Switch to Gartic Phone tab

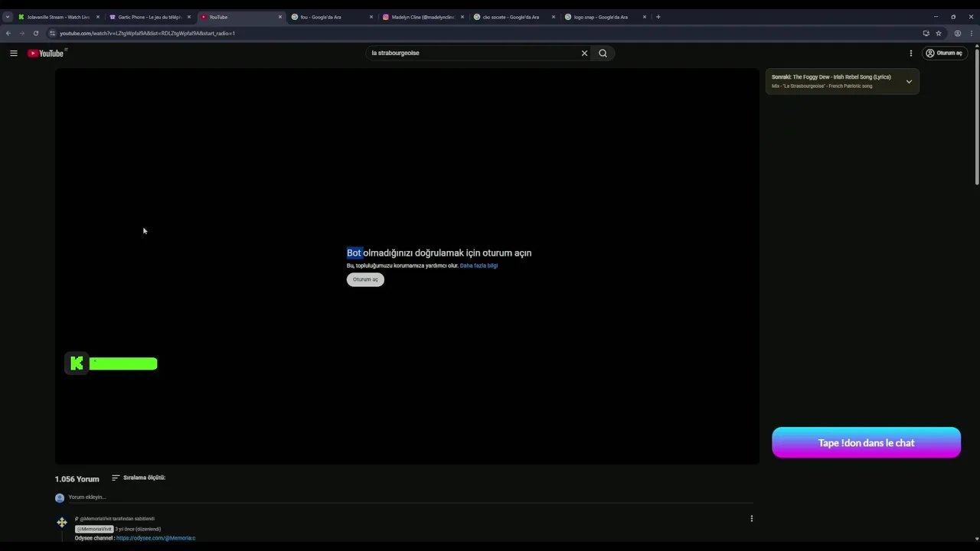tap(149, 17)
